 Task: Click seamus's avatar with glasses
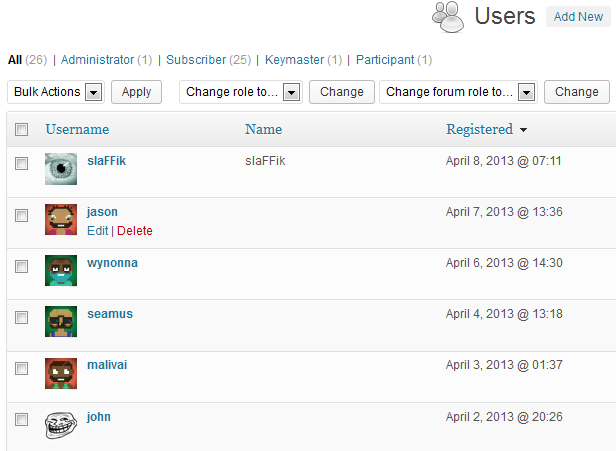61,322
